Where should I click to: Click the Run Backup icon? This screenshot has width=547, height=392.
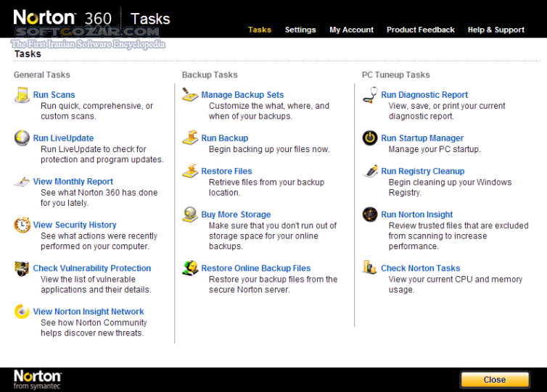coord(190,138)
